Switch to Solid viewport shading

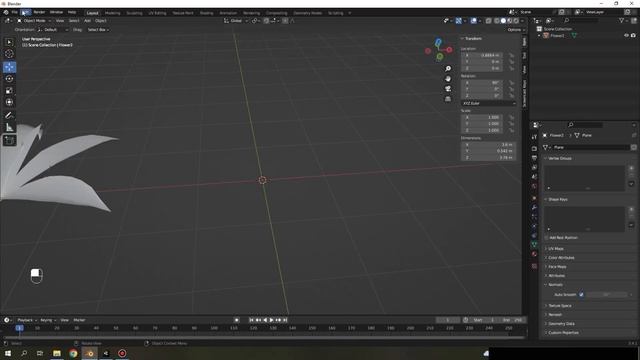(503, 21)
